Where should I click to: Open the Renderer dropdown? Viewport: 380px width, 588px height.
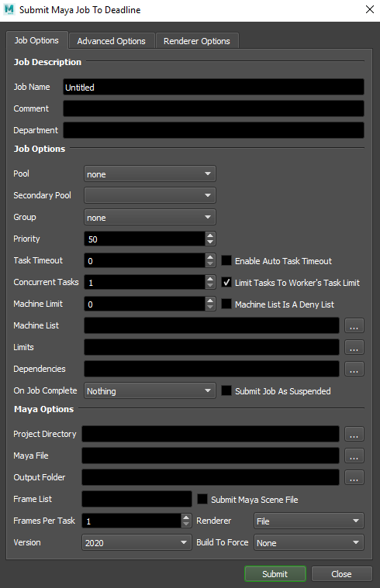pos(309,521)
